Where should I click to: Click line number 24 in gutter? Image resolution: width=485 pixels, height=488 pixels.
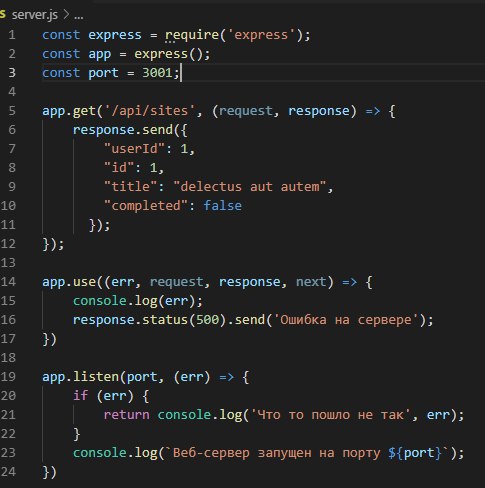click(8, 472)
